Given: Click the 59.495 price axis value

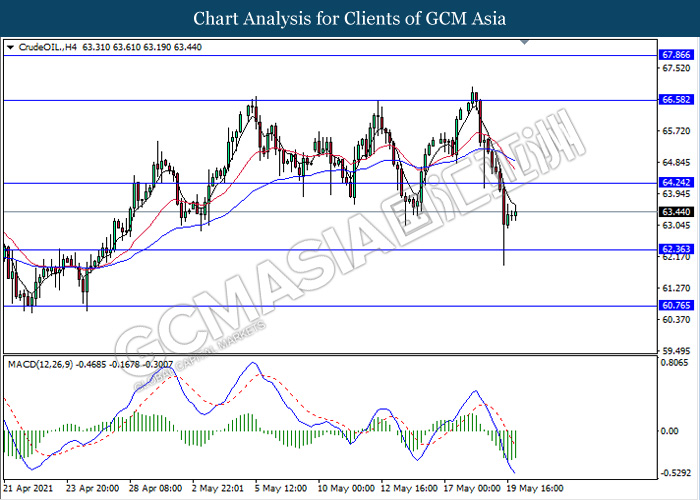Looking at the screenshot, I should pyautogui.click(x=676, y=351).
